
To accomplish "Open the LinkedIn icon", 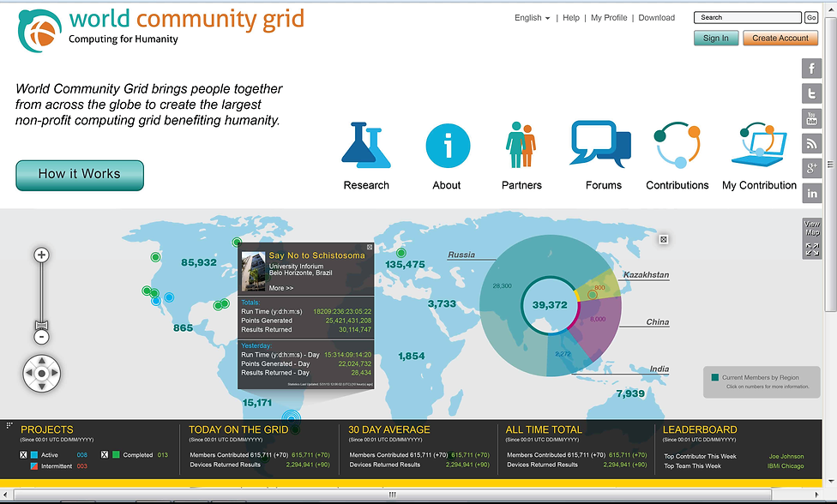I will (x=811, y=193).
